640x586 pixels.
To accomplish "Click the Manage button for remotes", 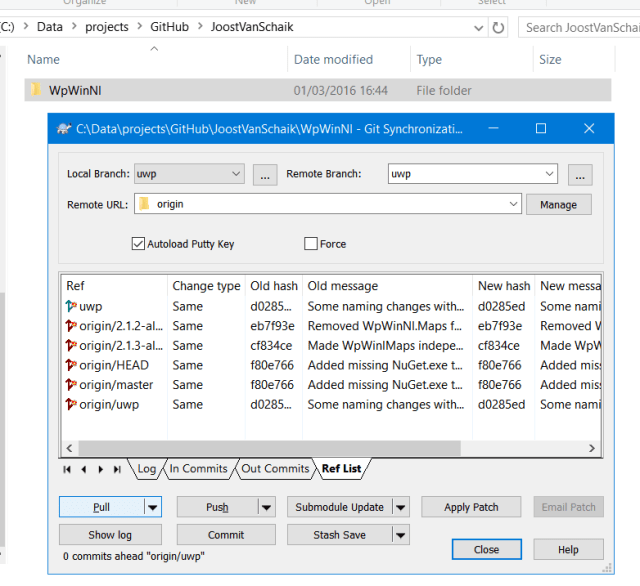I will coord(558,204).
